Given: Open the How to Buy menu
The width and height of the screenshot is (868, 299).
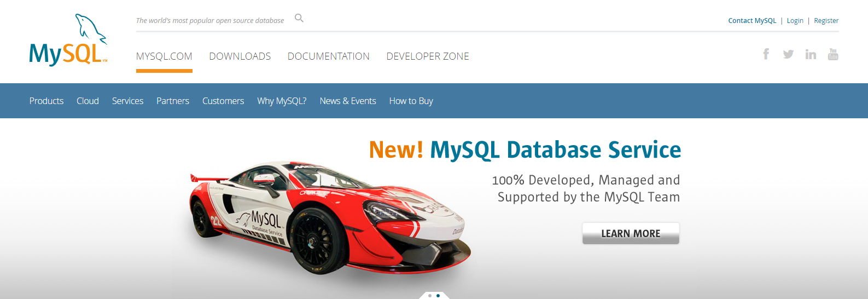Looking at the screenshot, I should click(x=411, y=101).
